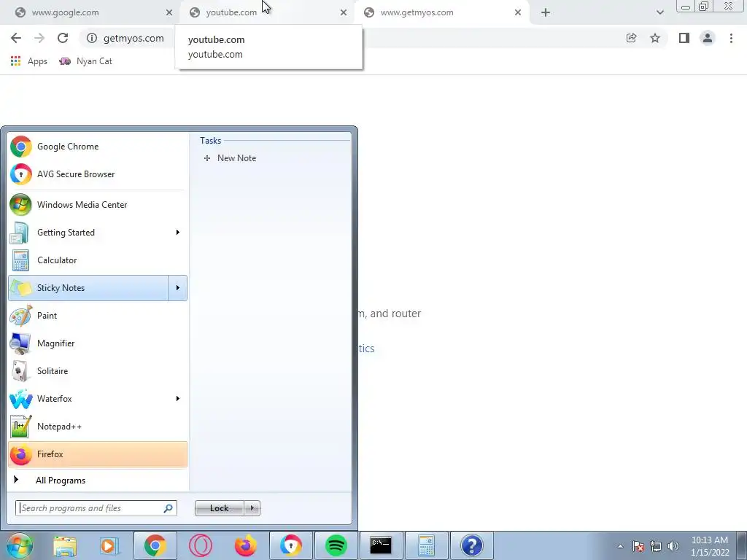Open Chrome tab search dropdown
Image resolution: width=747 pixels, height=560 pixels.
click(x=659, y=12)
